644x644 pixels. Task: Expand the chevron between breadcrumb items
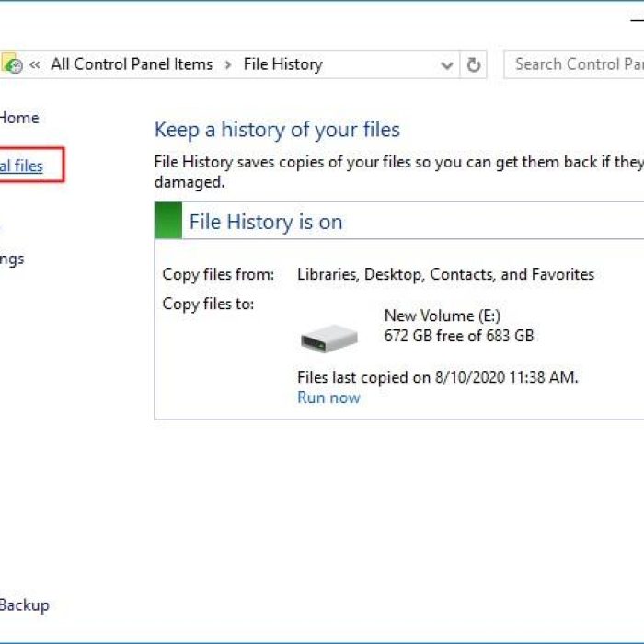(x=228, y=64)
